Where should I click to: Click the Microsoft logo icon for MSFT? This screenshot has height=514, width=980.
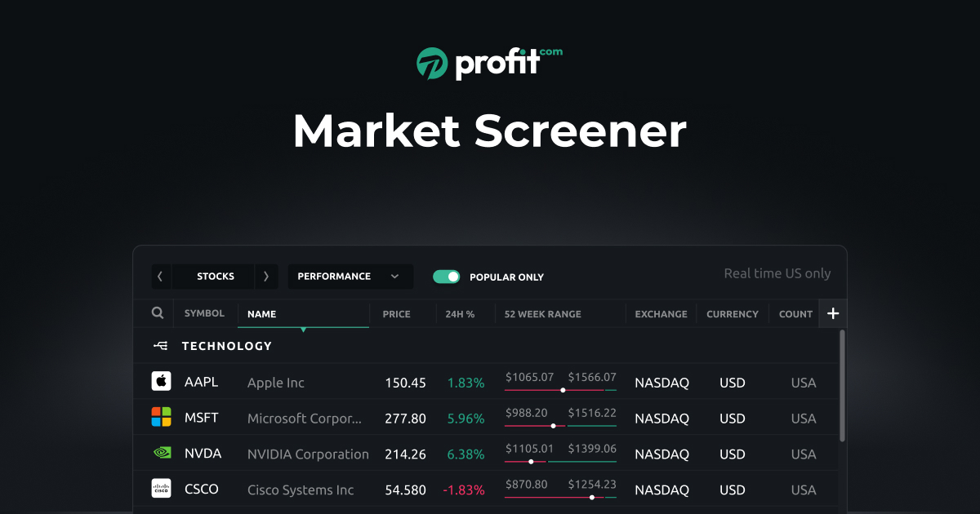[161, 417]
